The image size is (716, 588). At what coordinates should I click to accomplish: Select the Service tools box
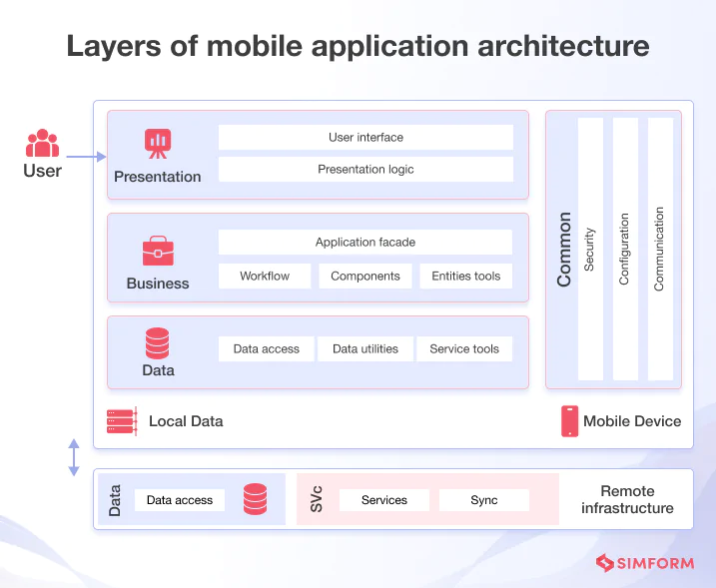tap(464, 349)
